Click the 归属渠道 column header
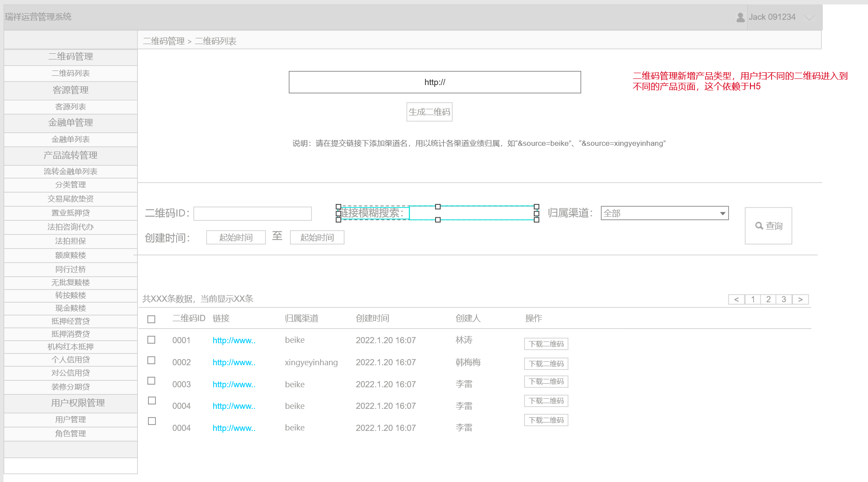This screenshot has height=482, width=868. tap(302, 319)
